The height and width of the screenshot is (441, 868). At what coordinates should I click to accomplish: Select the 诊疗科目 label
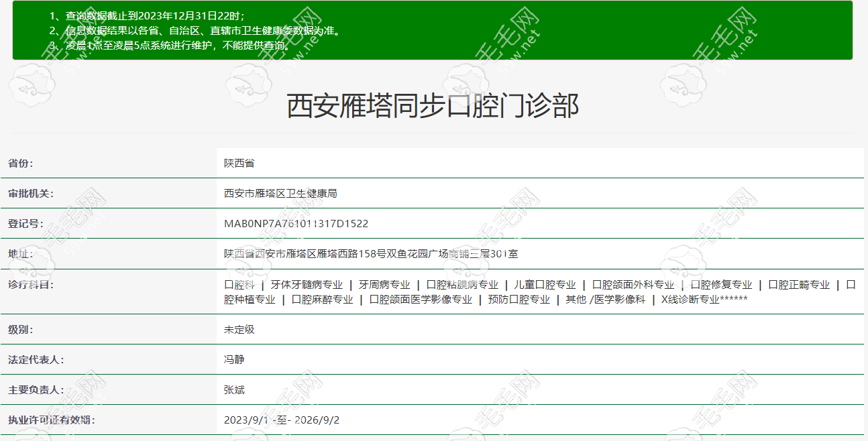[31, 285]
